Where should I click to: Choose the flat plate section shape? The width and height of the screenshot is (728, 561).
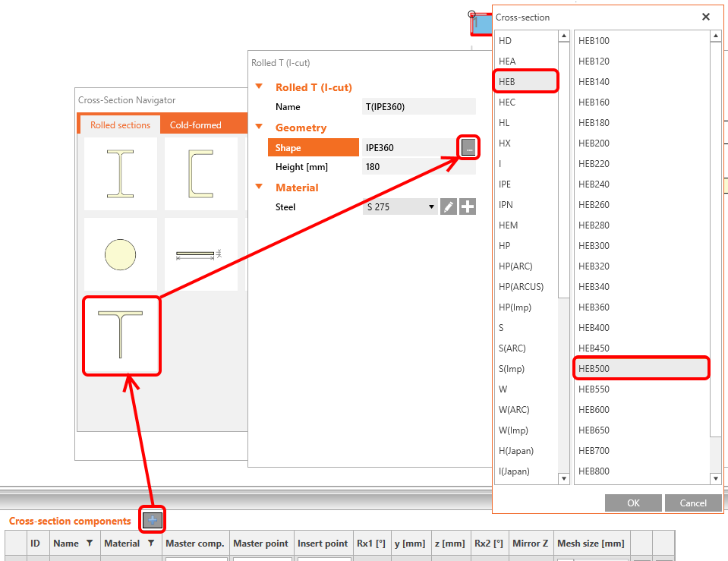(x=200, y=254)
